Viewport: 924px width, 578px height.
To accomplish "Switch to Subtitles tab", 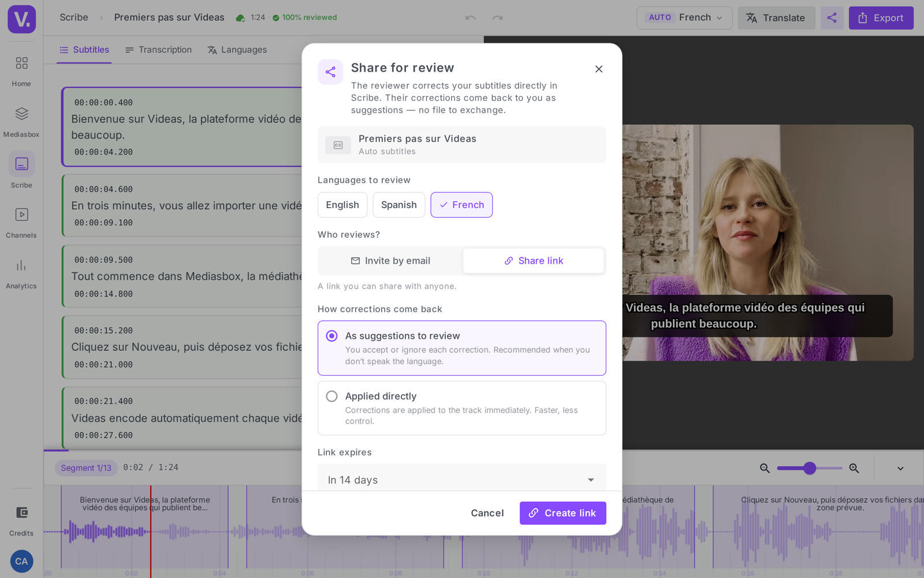I will pos(84,50).
